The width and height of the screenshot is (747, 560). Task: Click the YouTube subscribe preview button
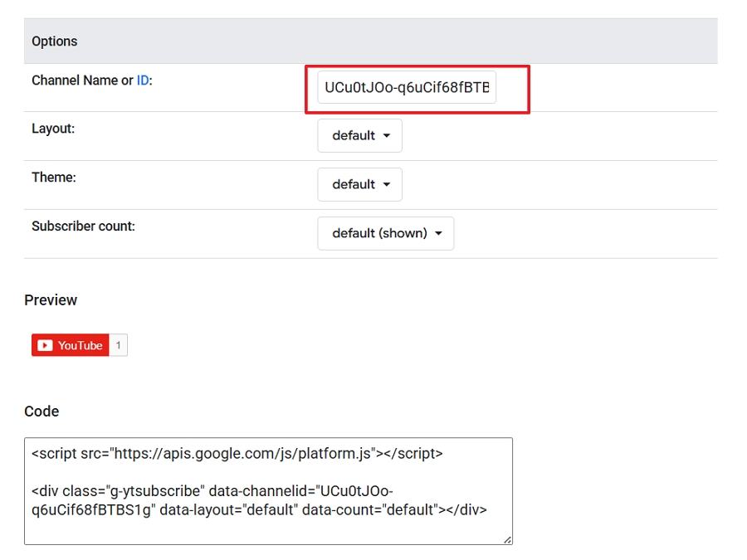(71, 345)
